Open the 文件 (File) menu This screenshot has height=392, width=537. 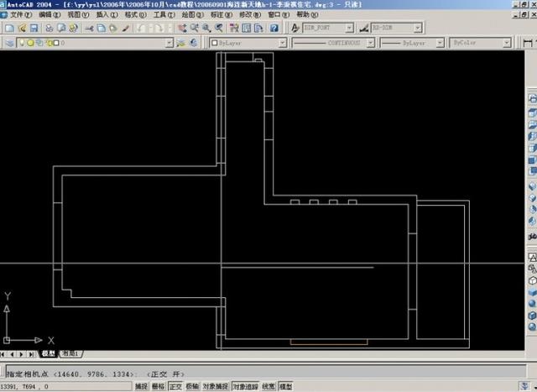click(21, 15)
